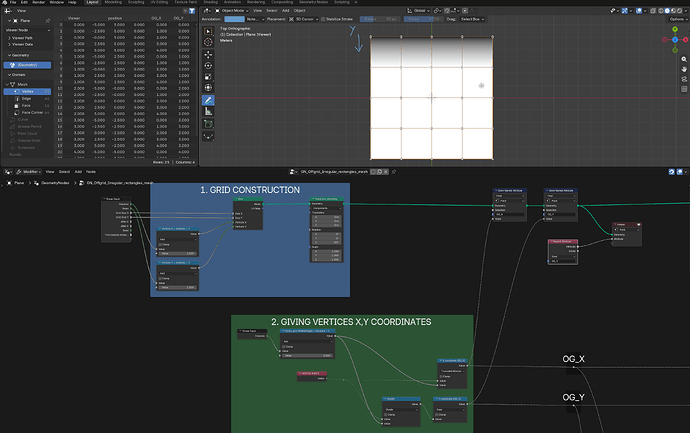
Task: Toggle viewport gizmo visibility button
Action: coord(624,11)
